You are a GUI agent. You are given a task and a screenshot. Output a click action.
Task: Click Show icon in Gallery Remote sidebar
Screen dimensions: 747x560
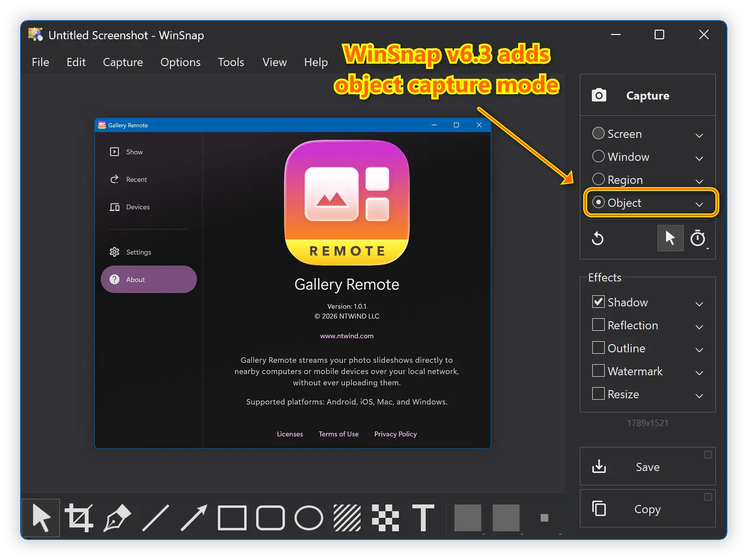click(114, 152)
